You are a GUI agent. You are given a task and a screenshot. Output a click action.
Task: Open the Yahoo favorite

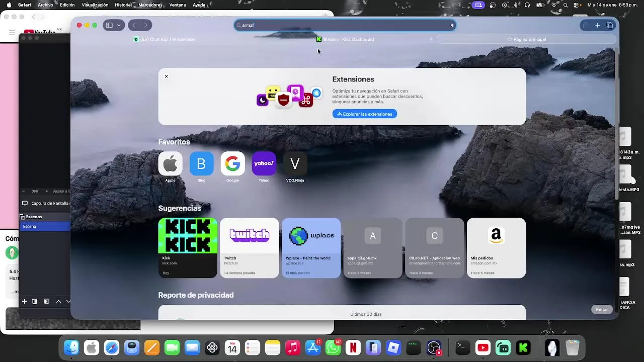pos(264,164)
